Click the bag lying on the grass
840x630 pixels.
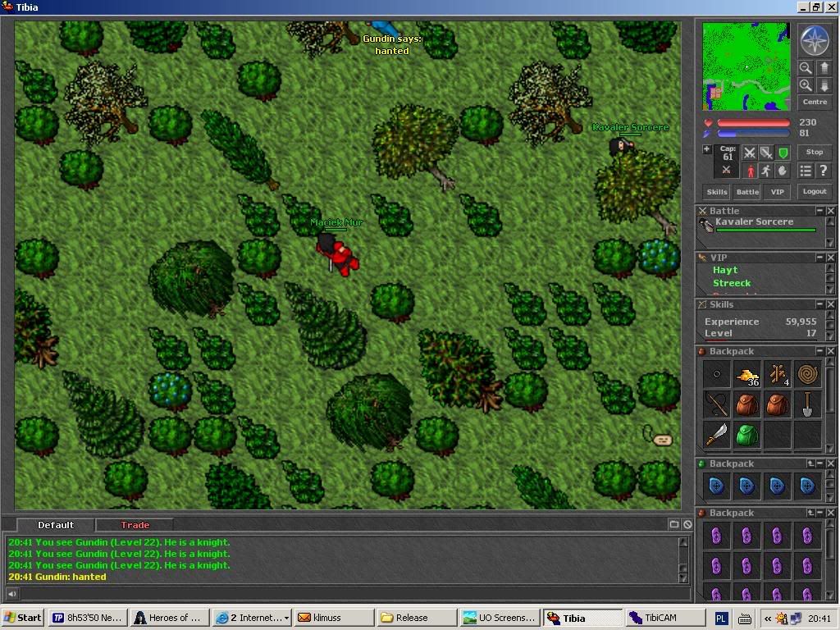point(658,436)
